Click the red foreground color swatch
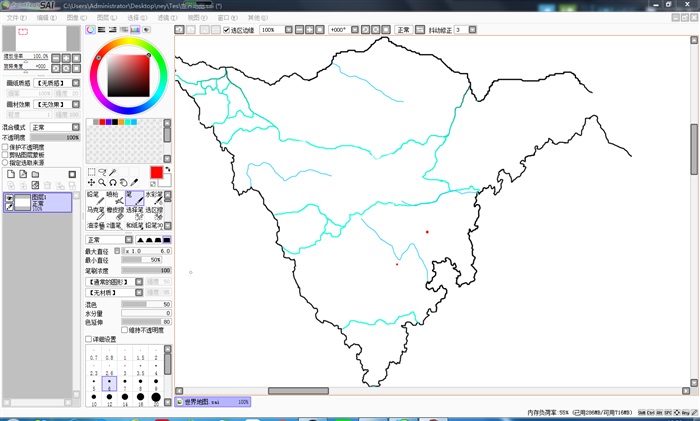Viewport: 700px width, 421px height. pos(156,172)
